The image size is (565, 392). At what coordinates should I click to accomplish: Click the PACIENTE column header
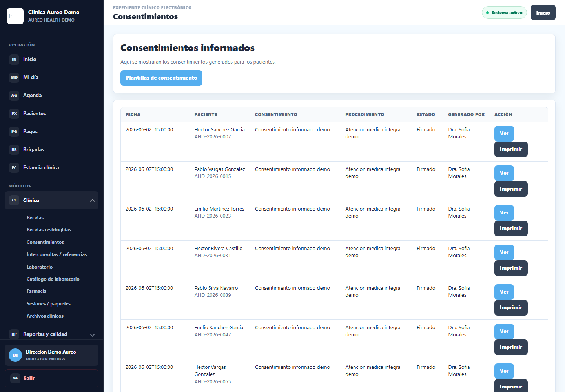coord(206,114)
